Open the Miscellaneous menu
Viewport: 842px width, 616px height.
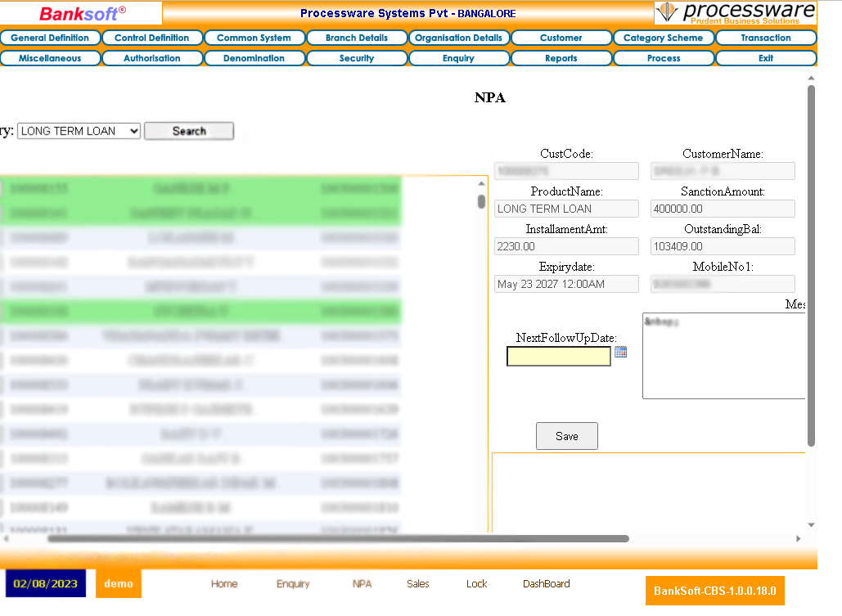[50, 58]
